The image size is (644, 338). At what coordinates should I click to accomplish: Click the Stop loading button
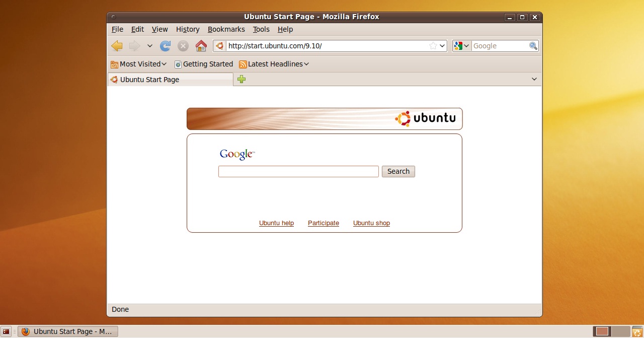pos(183,46)
